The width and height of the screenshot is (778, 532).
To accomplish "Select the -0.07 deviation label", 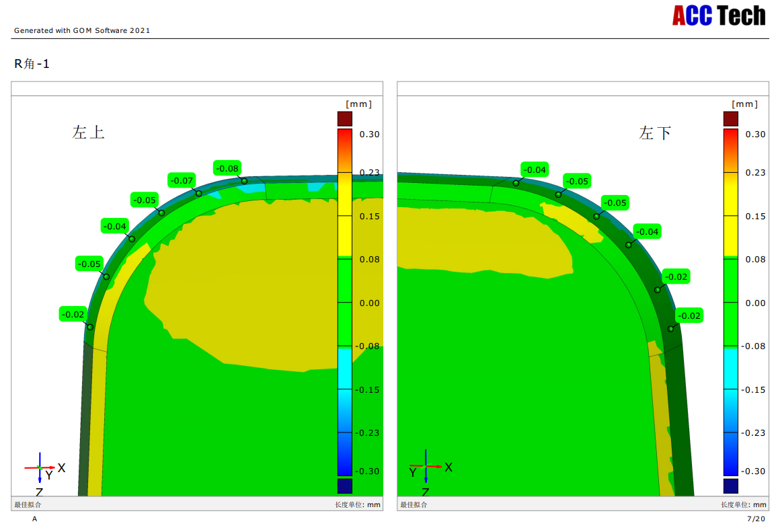I will point(182,180).
